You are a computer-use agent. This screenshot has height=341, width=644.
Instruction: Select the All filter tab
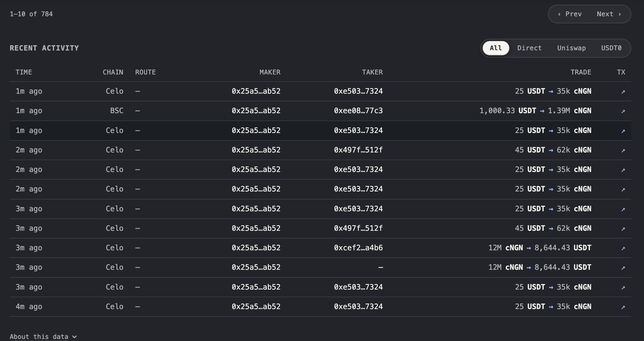(496, 48)
